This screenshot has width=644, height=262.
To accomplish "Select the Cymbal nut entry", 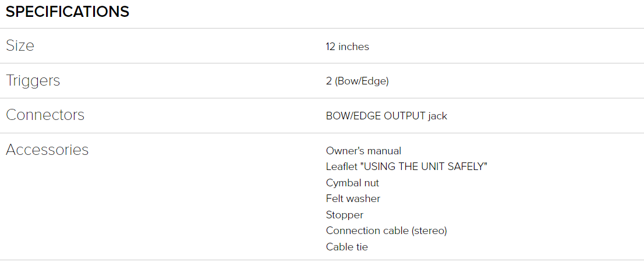I will (x=352, y=183).
